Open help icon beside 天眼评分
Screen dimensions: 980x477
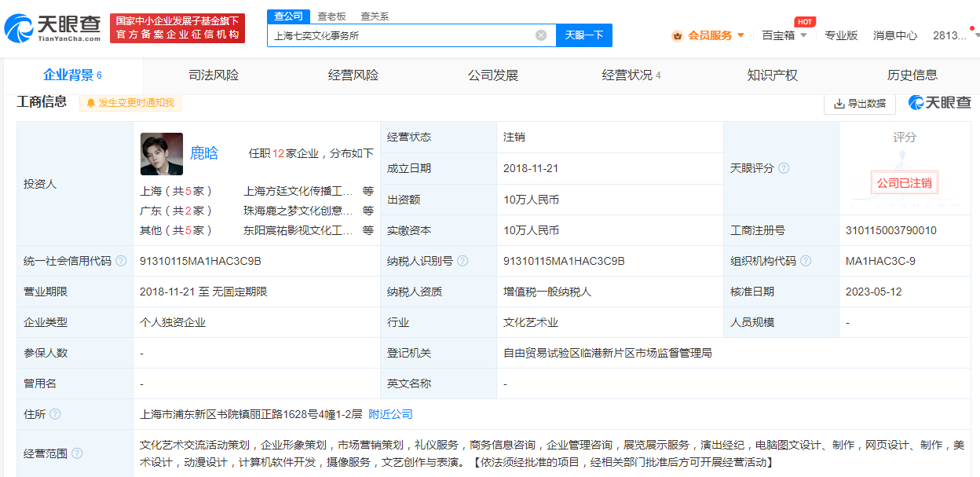[x=783, y=168]
